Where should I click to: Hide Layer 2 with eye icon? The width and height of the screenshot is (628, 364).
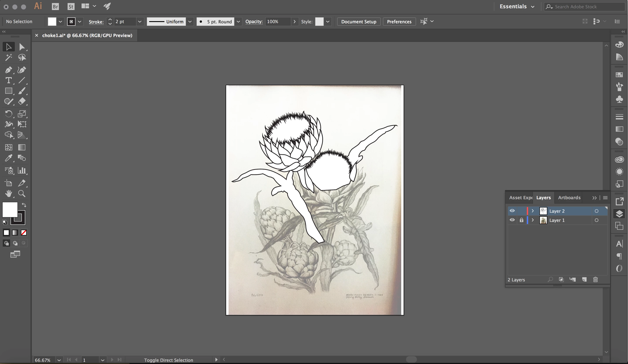pyautogui.click(x=512, y=211)
